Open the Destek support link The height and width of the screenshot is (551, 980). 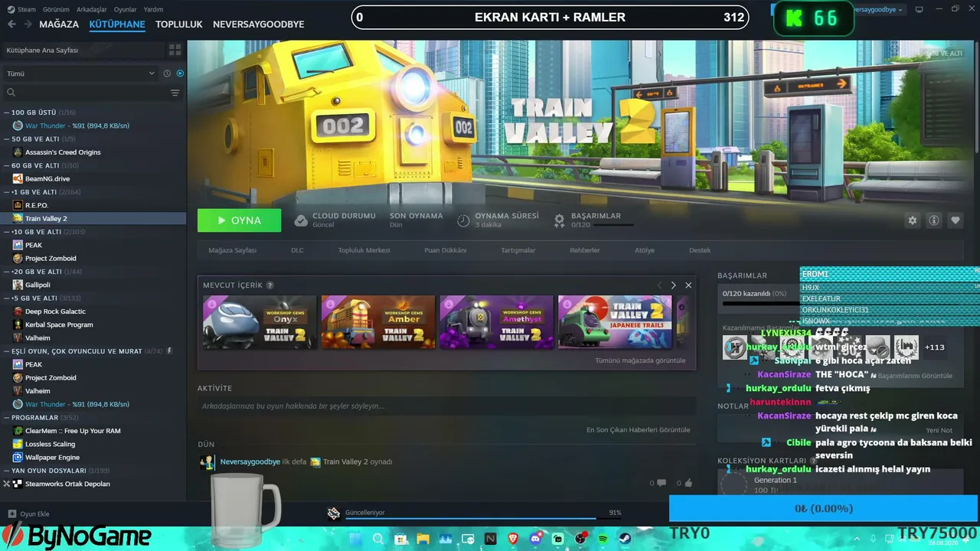click(700, 250)
